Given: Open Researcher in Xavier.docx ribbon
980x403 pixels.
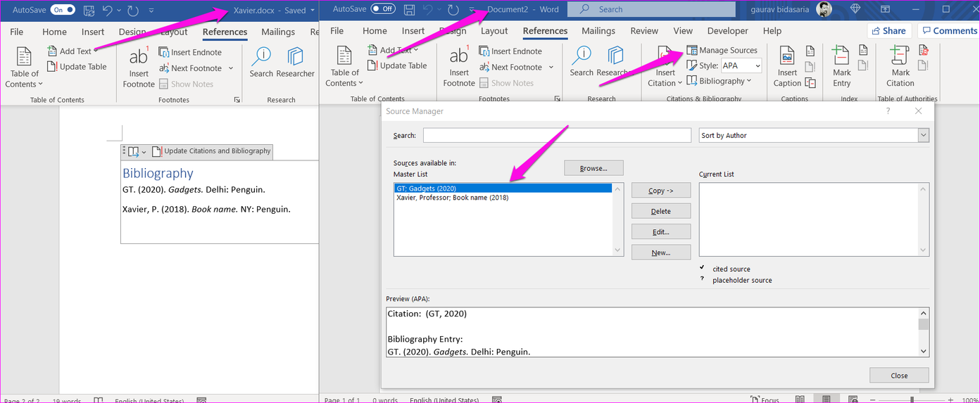Looking at the screenshot, I should [295, 62].
